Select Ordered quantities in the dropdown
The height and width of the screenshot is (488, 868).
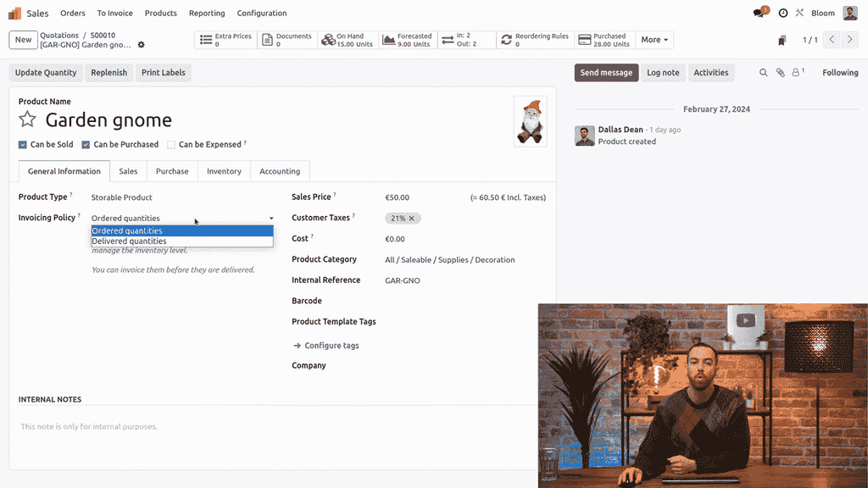(x=127, y=230)
